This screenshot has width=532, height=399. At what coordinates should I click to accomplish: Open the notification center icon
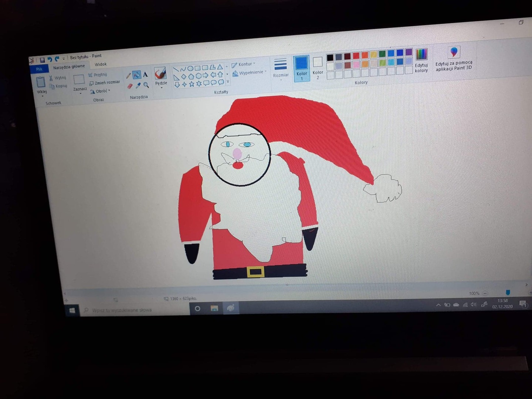pos(523,304)
